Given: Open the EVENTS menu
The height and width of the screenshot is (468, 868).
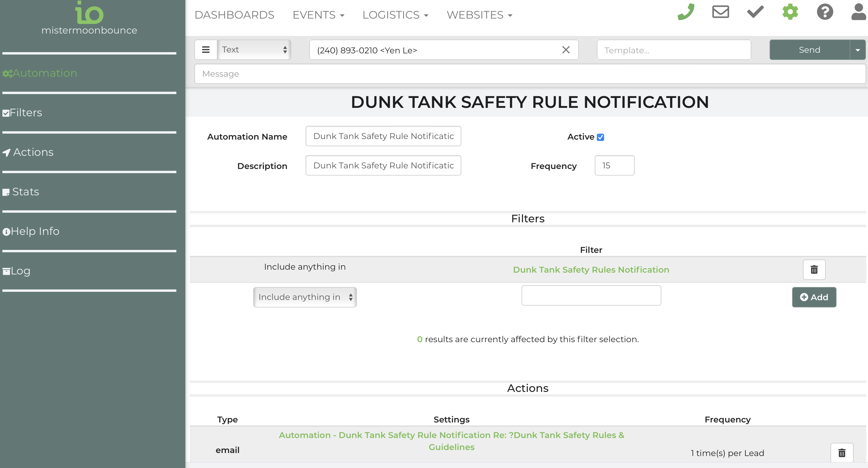Looking at the screenshot, I should point(318,15).
